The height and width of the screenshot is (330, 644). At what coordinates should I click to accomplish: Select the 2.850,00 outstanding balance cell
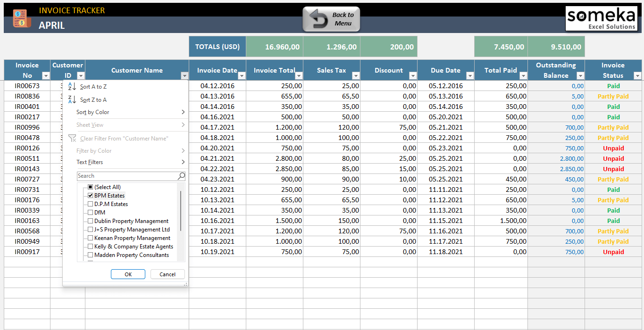tap(556, 169)
